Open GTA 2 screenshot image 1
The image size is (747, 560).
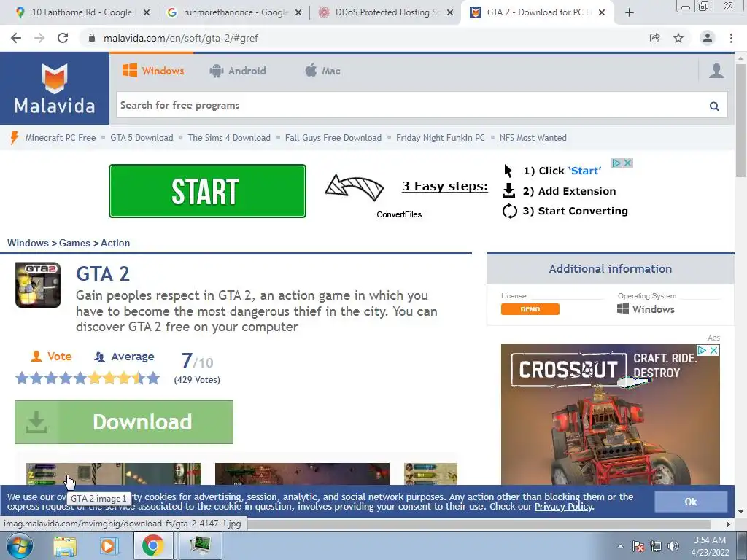point(113,474)
